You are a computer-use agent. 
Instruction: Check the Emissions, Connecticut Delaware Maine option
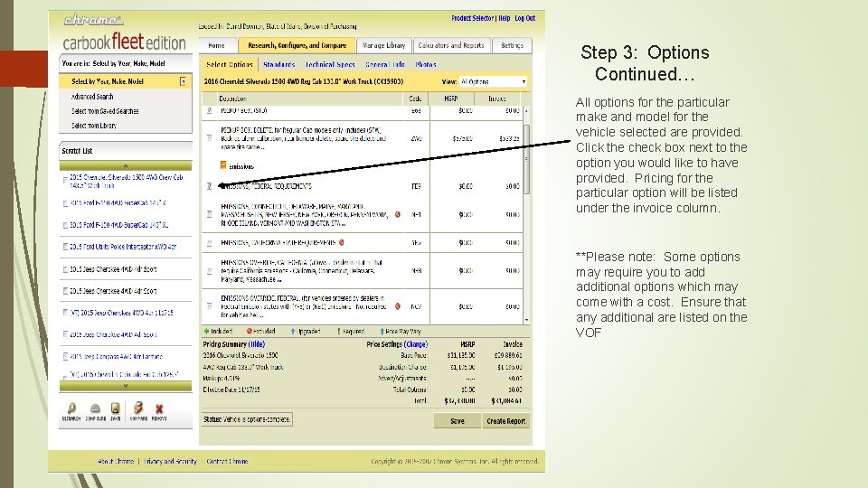[209, 214]
